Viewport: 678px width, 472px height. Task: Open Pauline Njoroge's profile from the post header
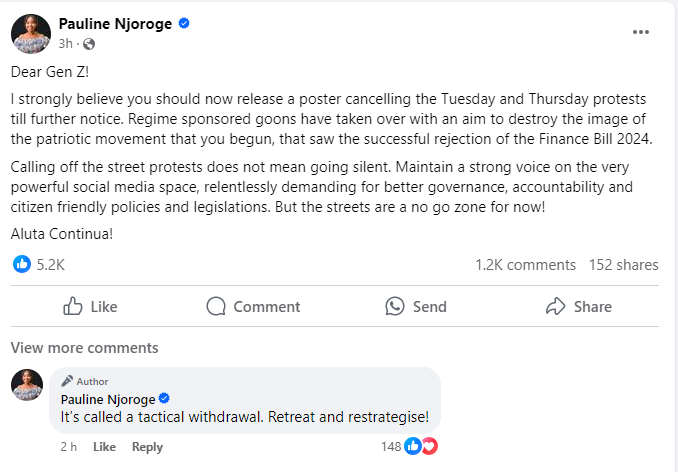pyautogui.click(x=115, y=23)
